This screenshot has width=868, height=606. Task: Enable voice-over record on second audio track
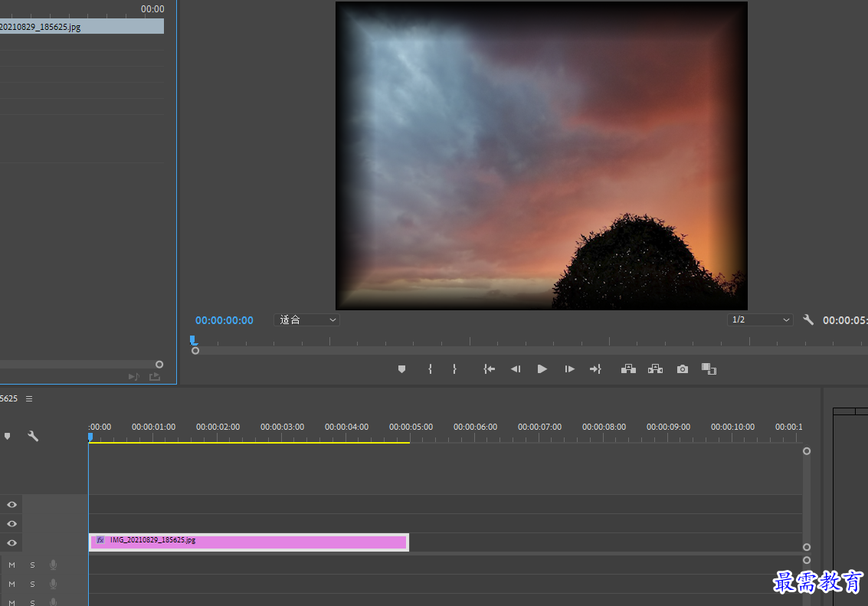click(x=53, y=585)
